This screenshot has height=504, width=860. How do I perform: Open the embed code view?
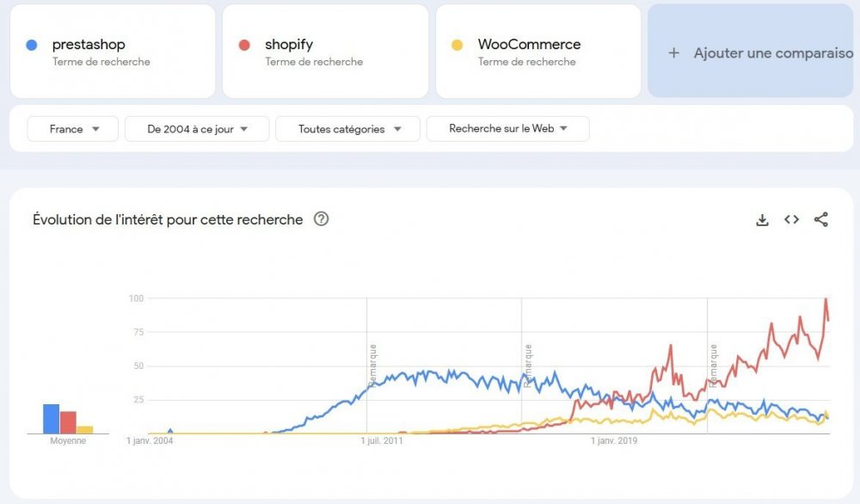point(791,219)
